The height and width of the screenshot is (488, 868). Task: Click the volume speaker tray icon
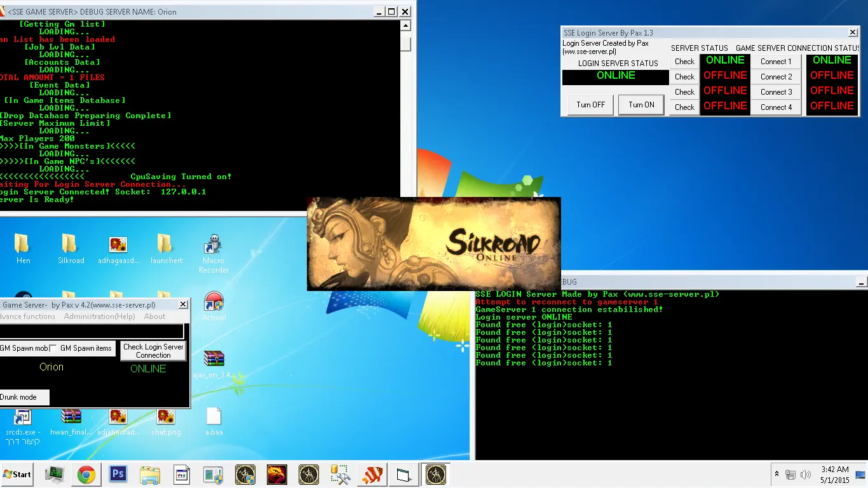(x=806, y=475)
